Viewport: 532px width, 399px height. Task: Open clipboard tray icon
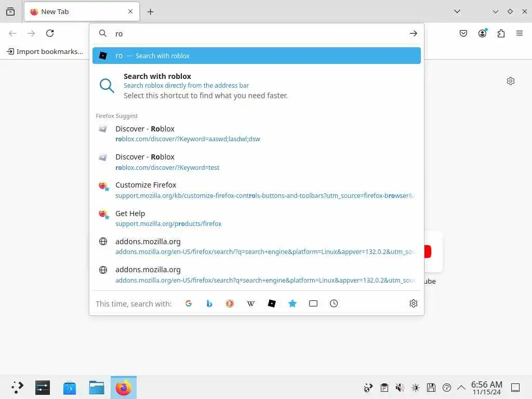click(x=384, y=388)
